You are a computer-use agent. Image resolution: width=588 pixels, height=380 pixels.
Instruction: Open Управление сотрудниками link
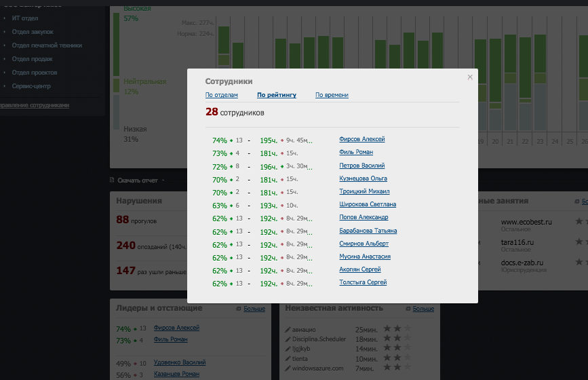pyautogui.click(x=34, y=105)
